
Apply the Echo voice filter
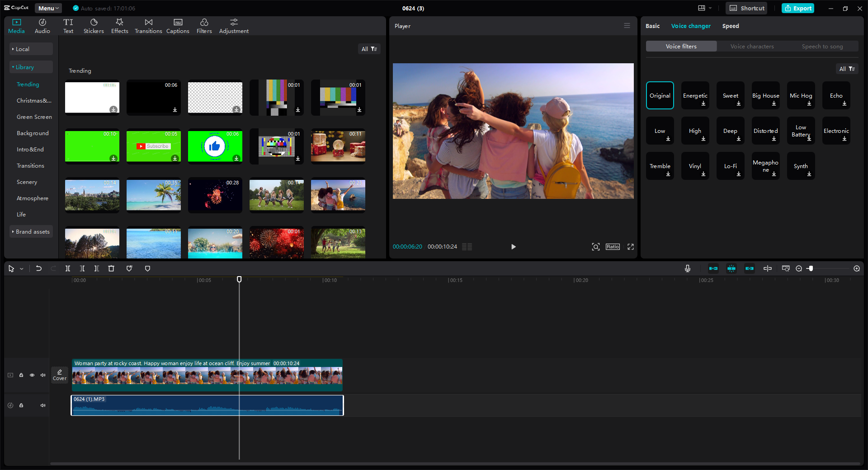pos(836,96)
